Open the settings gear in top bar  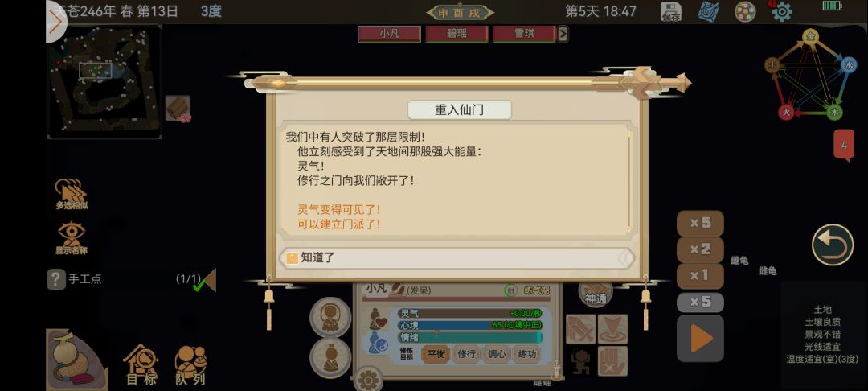782,11
